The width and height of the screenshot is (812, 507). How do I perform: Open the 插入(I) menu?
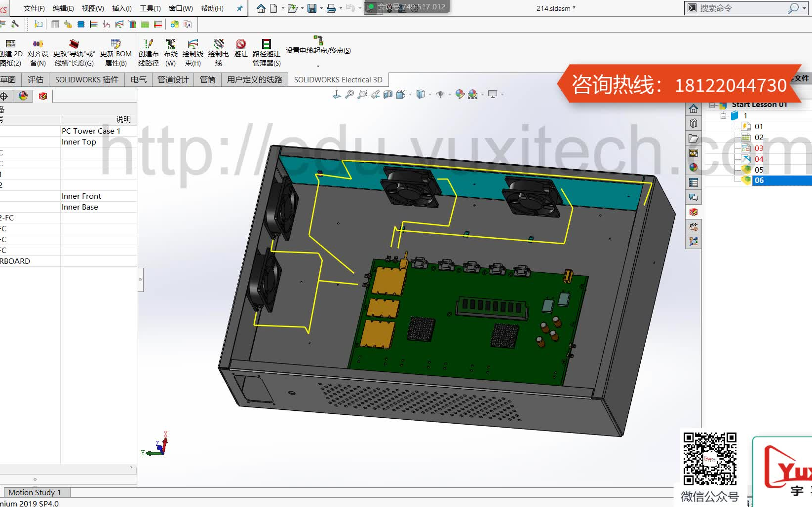122,8
